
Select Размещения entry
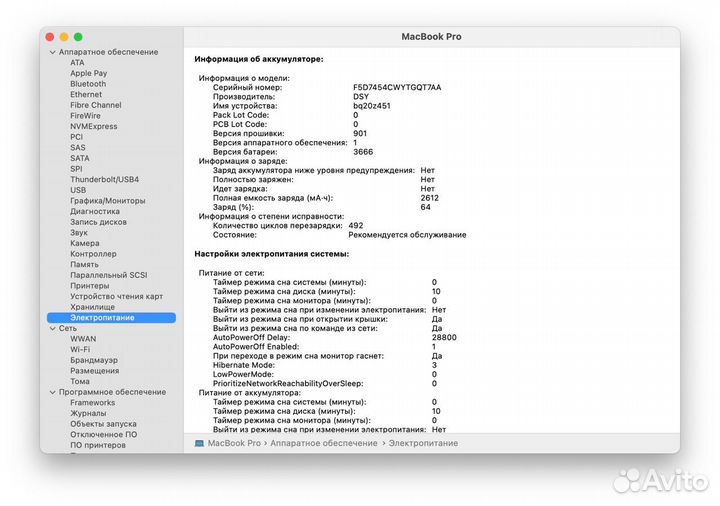click(94, 371)
